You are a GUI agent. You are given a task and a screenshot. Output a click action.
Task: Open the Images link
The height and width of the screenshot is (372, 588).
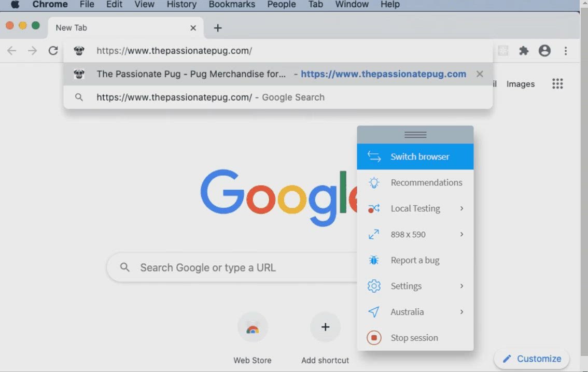520,84
